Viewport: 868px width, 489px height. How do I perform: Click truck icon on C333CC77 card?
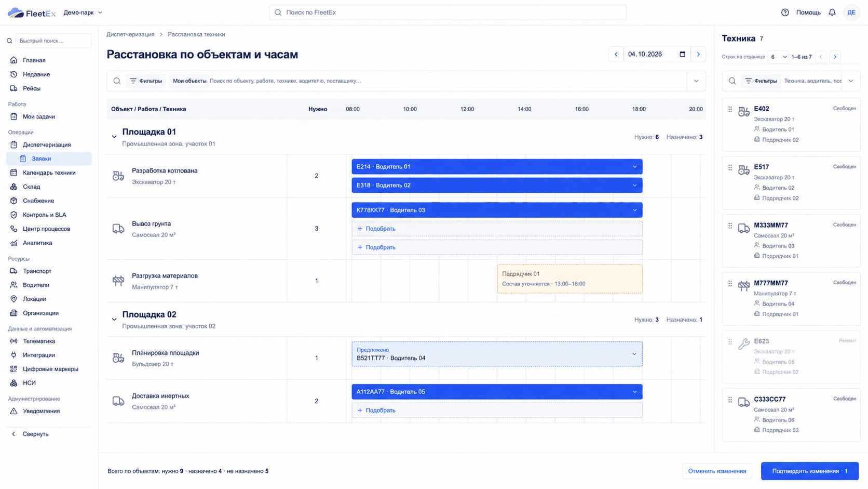[744, 402]
